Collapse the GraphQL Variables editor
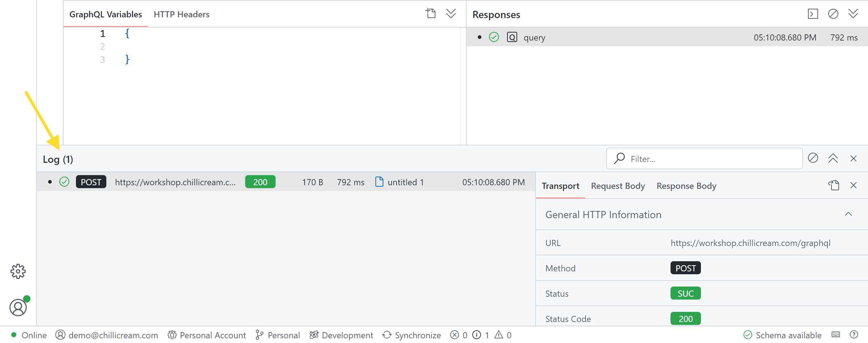This screenshot has width=868, height=343. (451, 13)
